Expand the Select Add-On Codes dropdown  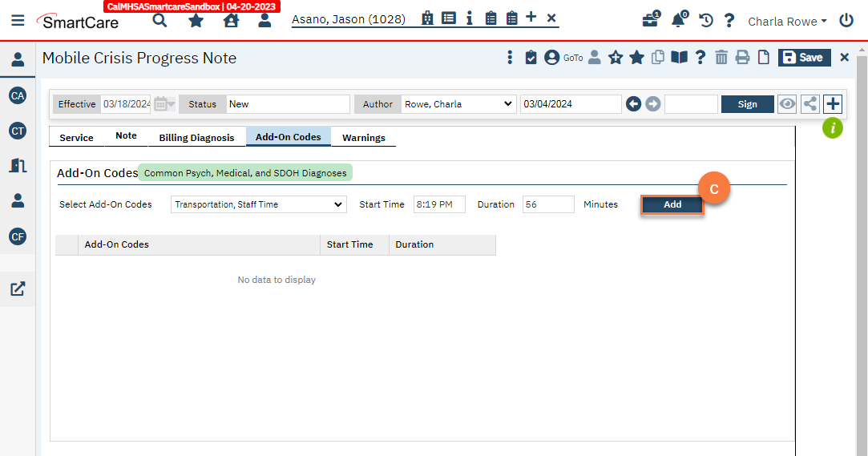259,204
